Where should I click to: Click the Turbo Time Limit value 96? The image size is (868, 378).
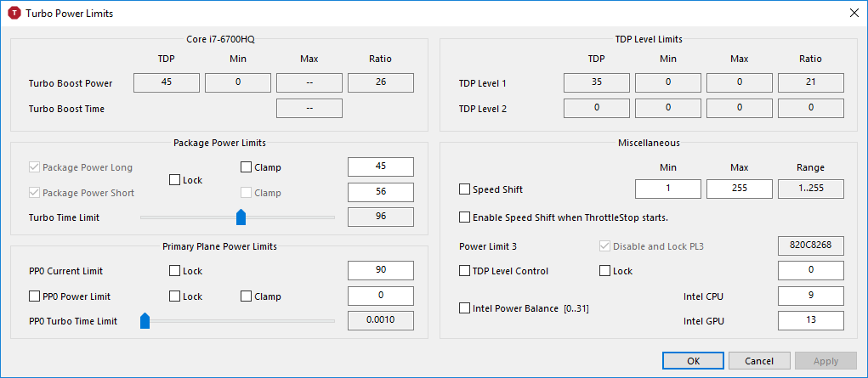tap(380, 217)
